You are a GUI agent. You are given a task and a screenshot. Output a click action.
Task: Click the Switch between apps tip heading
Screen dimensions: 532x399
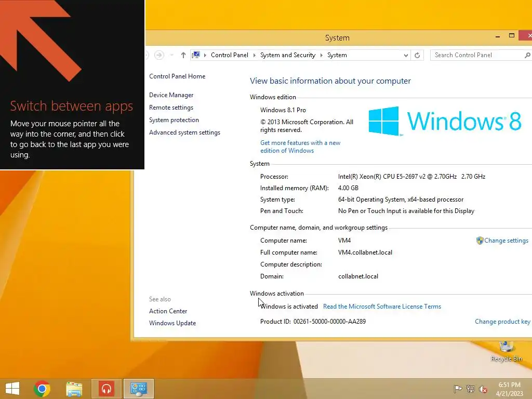pos(71,106)
